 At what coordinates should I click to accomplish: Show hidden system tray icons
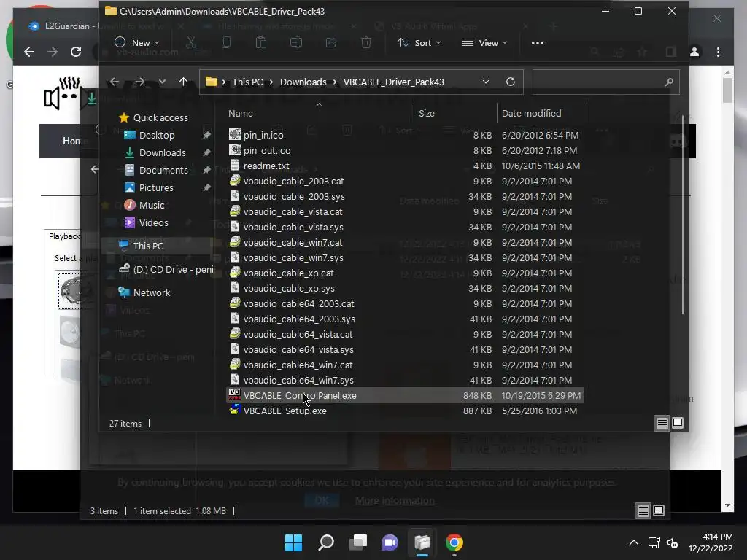point(634,542)
